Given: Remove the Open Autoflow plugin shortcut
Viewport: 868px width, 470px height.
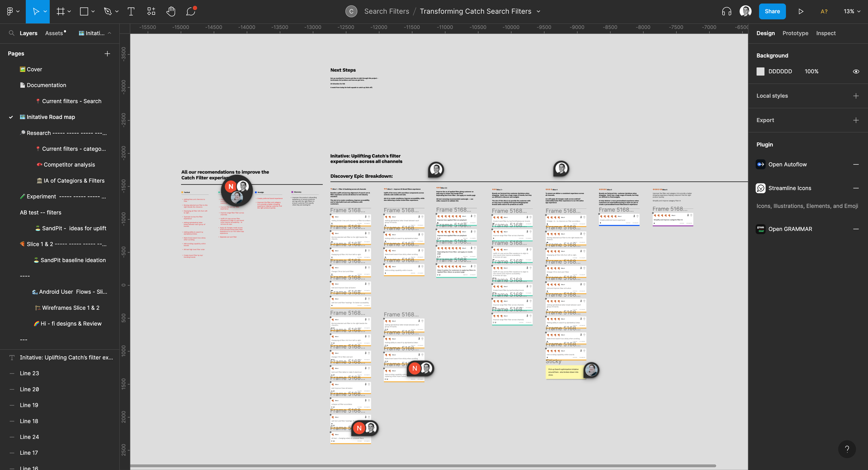Looking at the screenshot, I should pyautogui.click(x=856, y=164).
